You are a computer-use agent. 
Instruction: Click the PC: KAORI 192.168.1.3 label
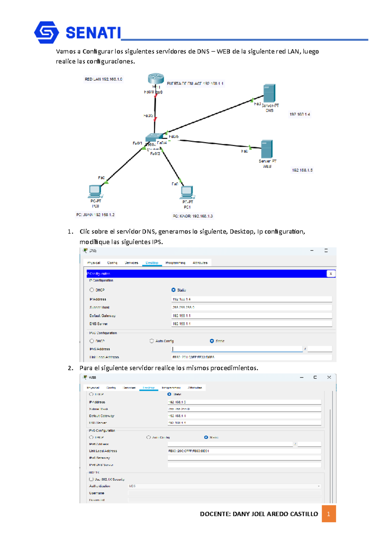pyautogui.click(x=193, y=216)
